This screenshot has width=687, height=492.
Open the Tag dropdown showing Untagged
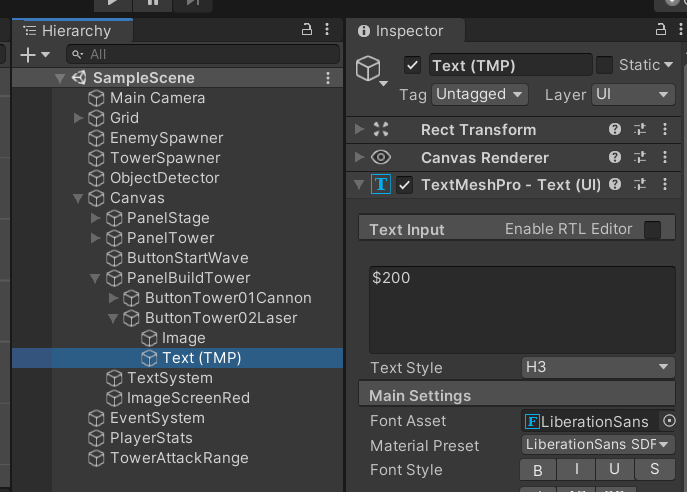pos(480,95)
